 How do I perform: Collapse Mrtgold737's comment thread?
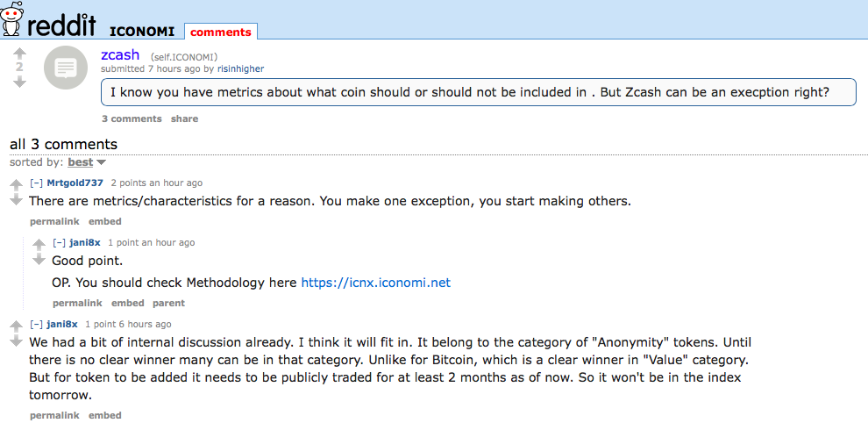coord(36,183)
